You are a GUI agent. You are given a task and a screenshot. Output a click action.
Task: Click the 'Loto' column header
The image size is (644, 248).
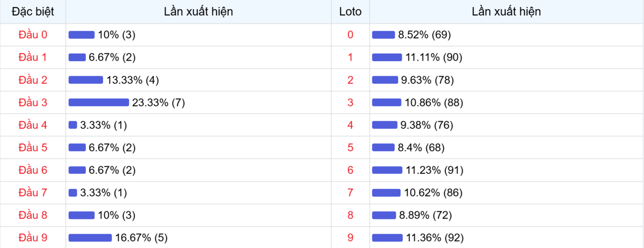[350, 11]
